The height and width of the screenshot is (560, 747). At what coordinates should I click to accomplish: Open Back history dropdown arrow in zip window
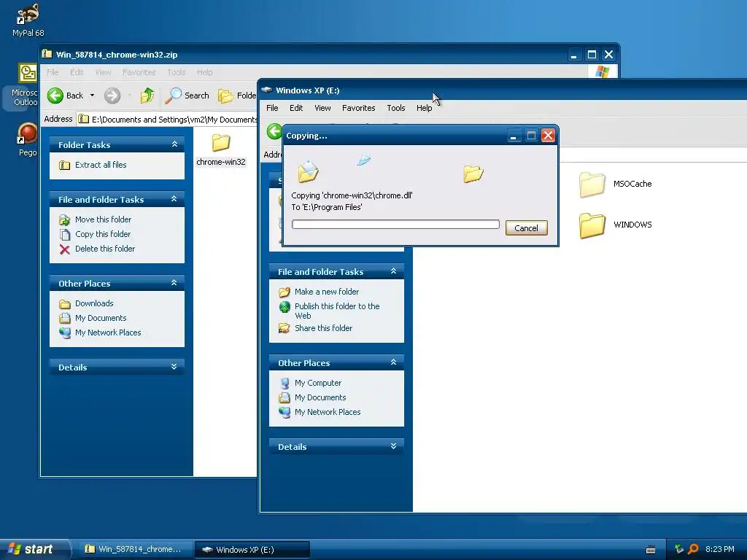pyautogui.click(x=92, y=96)
